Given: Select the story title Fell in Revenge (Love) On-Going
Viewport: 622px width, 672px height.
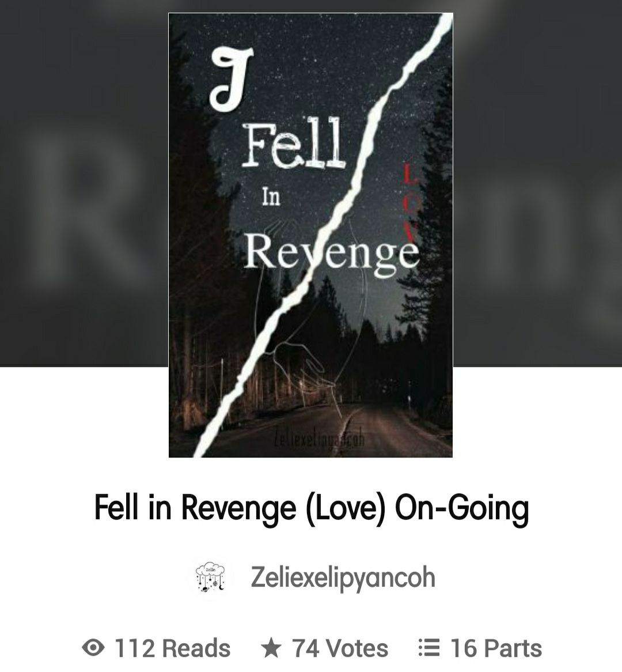Looking at the screenshot, I should point(312,508).
